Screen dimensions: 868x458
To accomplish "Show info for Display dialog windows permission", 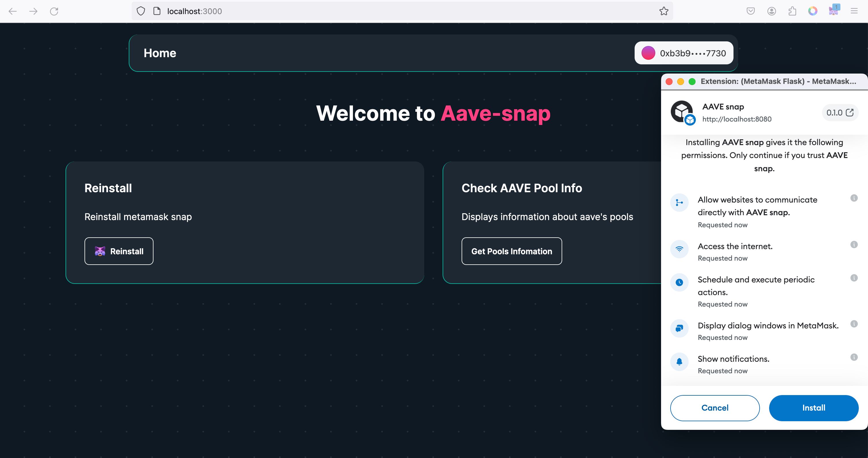I will tap(854, 324).
